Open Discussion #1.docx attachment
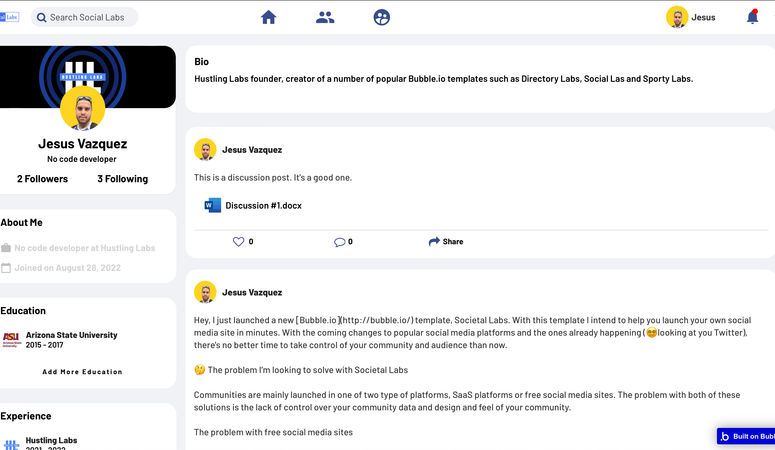This screenshot has height=450, width=775. click(x=263, y=206)
